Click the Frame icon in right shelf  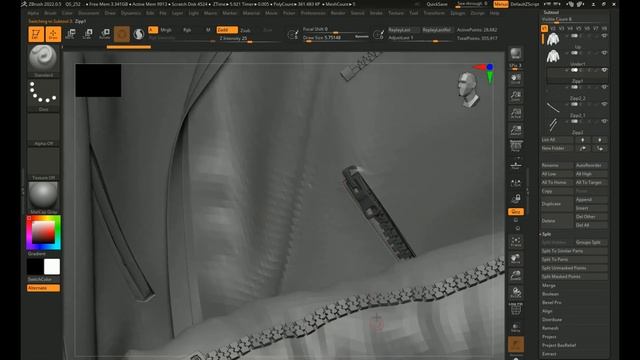[x=516, y=241]
